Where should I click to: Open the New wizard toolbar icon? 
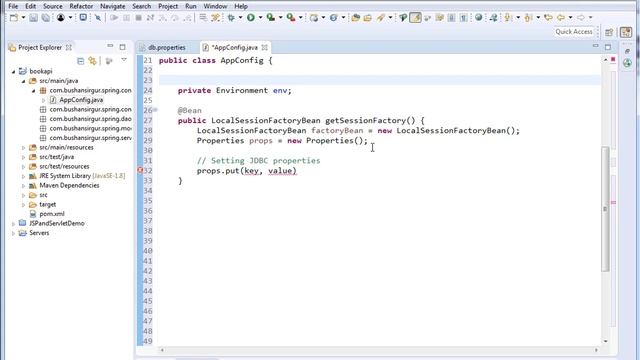[x=14, y=18]
